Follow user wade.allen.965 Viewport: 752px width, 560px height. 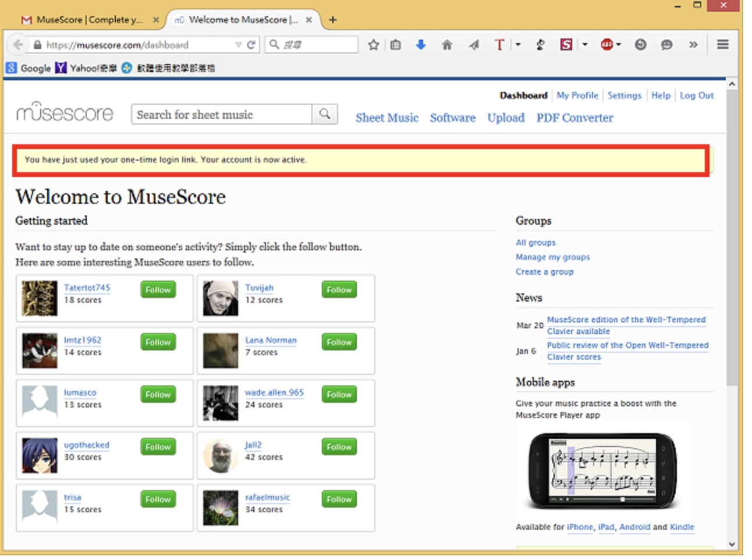339,394
